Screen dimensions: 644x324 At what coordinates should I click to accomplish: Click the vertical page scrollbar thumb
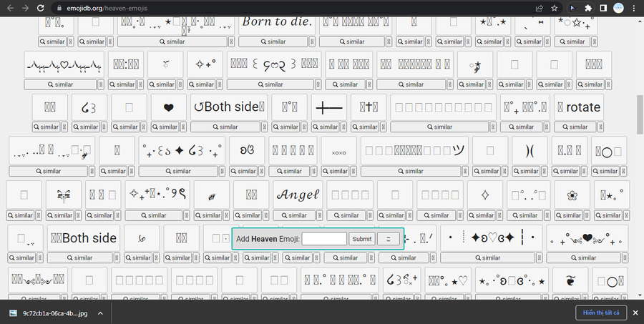click(640, 114)
